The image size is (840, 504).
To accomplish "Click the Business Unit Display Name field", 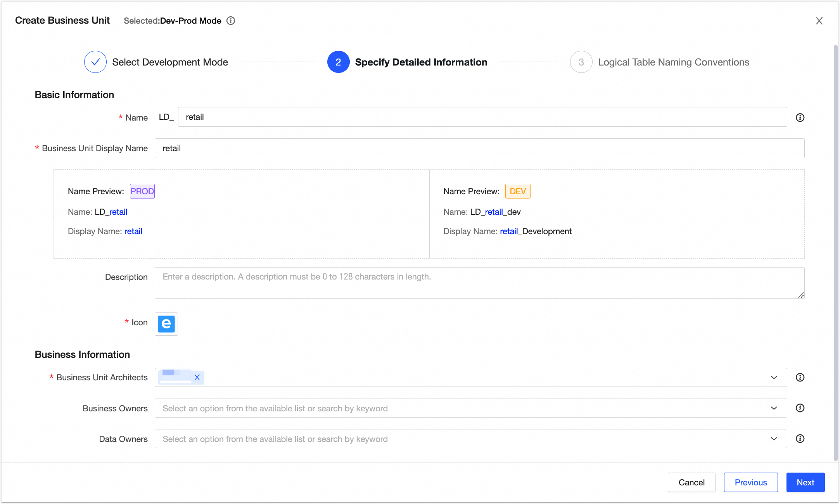I will pos(479,148).
